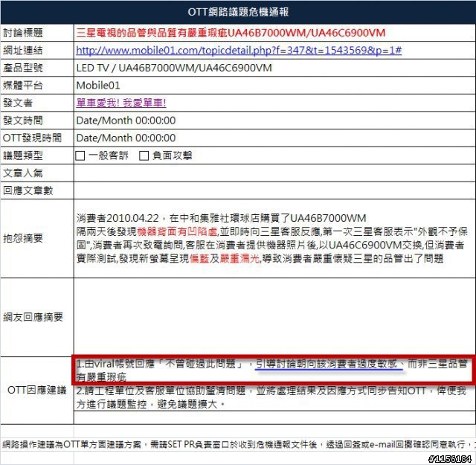Select the Mobile01 platform value
Screen dimensions: 476x465
(98, 86)
